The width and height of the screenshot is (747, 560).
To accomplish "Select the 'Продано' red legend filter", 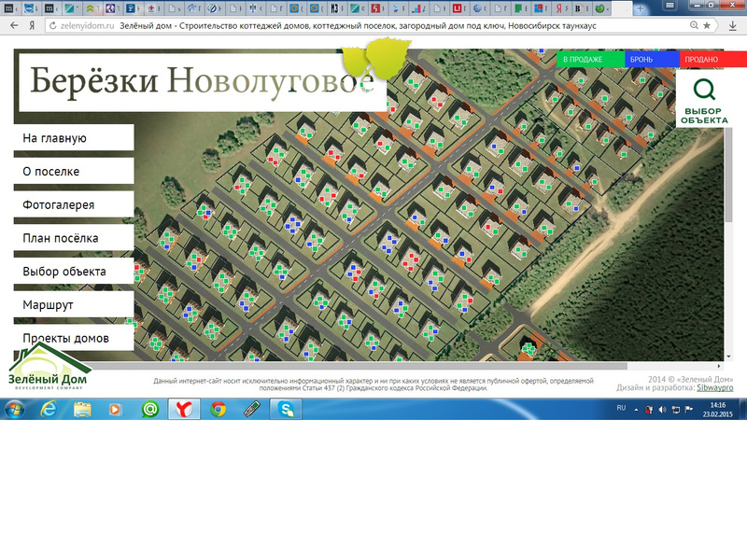I will pyautogui.click(x=704, y=60).
